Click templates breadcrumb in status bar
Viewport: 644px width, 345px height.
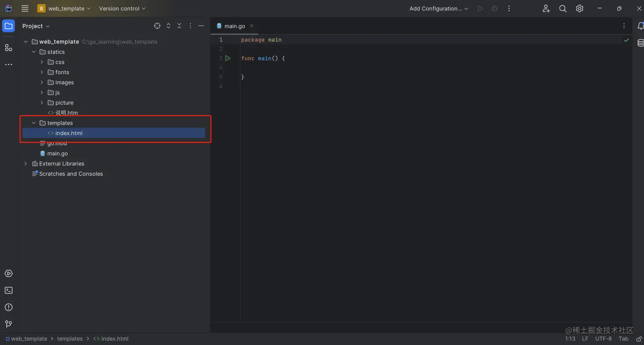click(x=70, y=339)
